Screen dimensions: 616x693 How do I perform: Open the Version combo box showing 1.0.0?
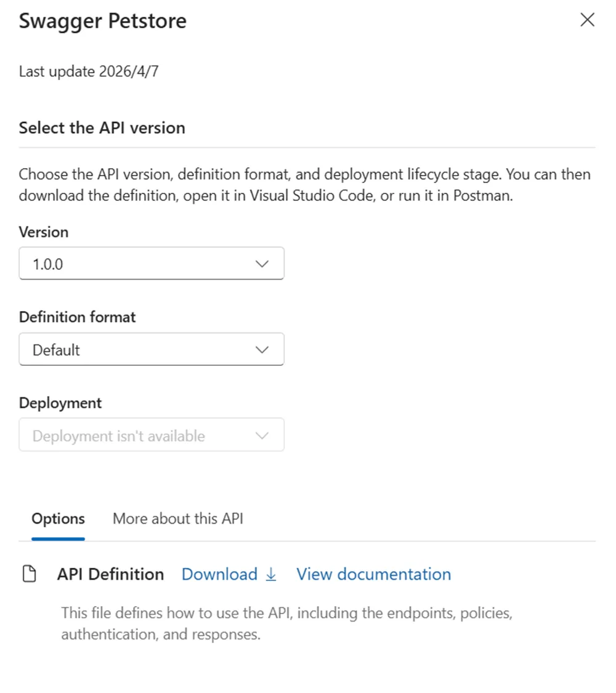[151, 264]
